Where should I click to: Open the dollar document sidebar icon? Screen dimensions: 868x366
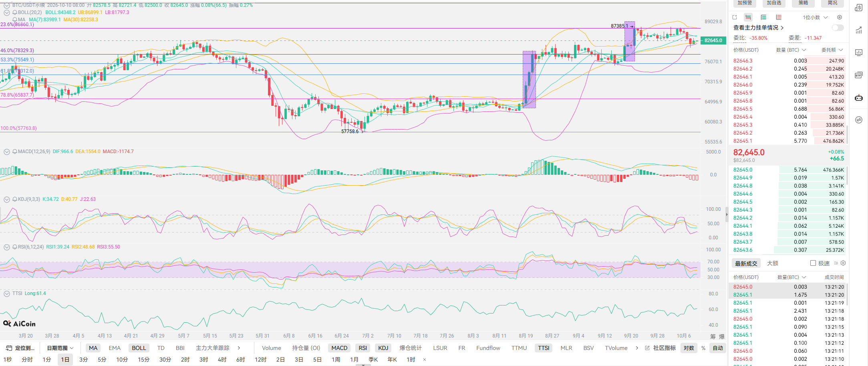point(859,8)
